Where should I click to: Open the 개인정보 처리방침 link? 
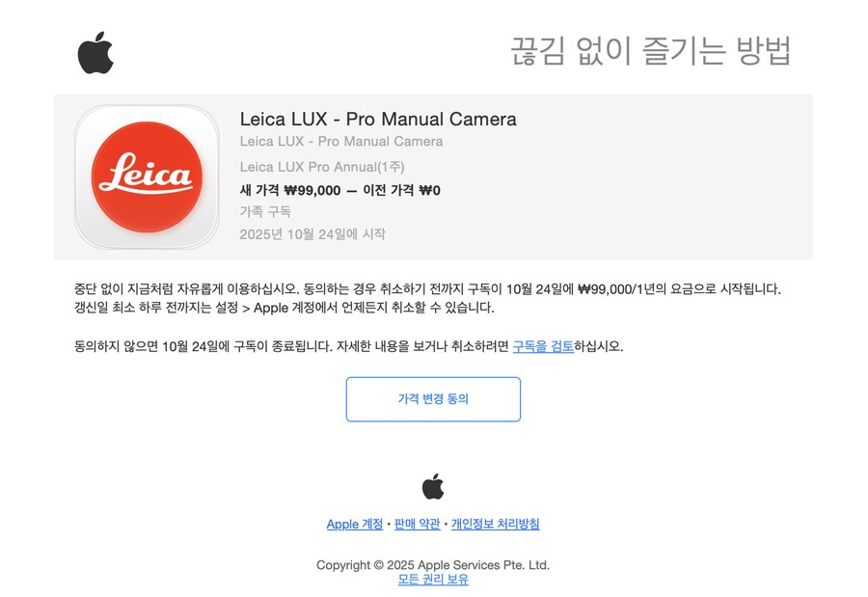(495, 524)
